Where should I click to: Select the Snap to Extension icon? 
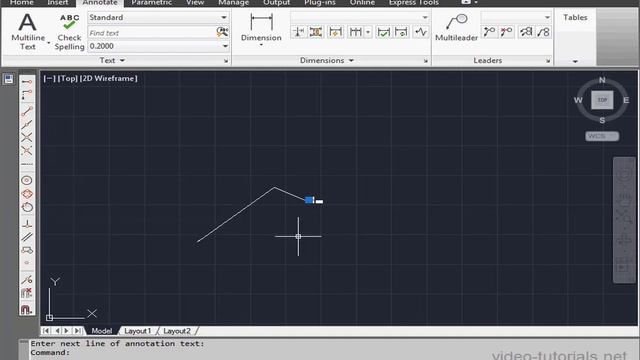[x=27, y=164]
